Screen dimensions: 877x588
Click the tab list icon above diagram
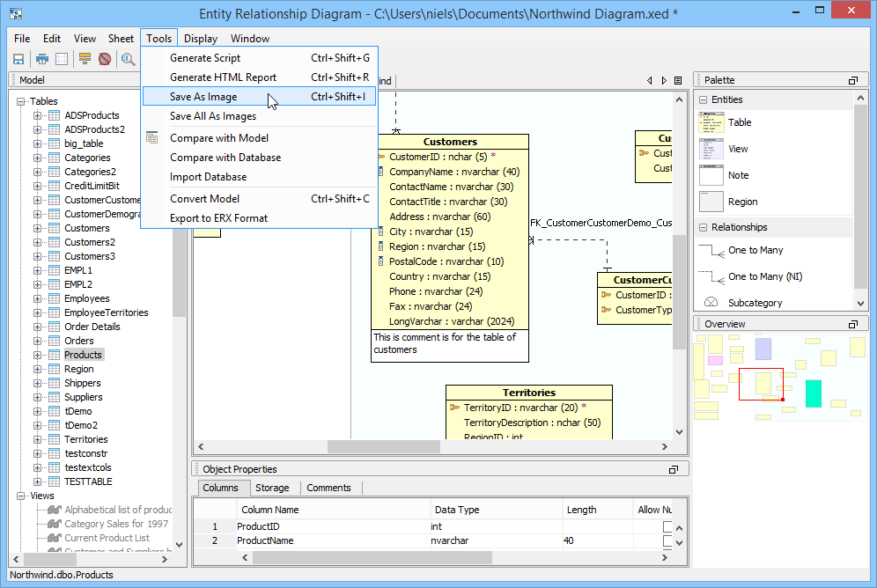[x=678, y=80]
